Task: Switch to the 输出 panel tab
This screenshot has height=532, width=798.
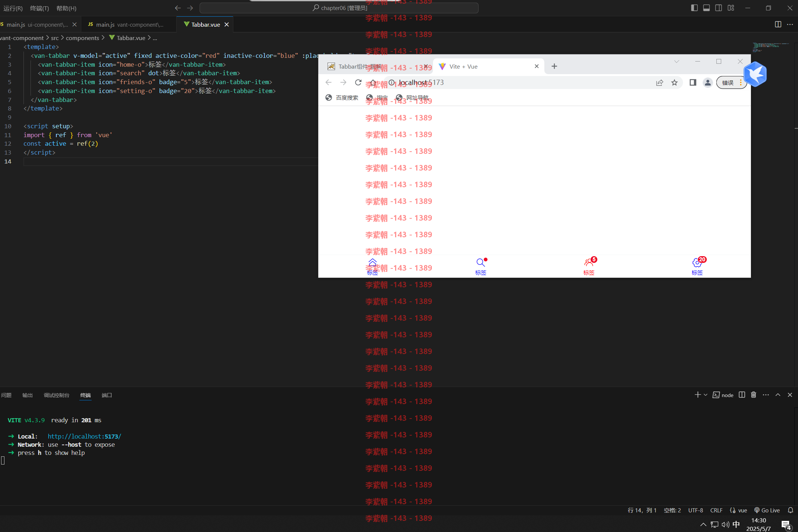Action: [x=27, y=395]
